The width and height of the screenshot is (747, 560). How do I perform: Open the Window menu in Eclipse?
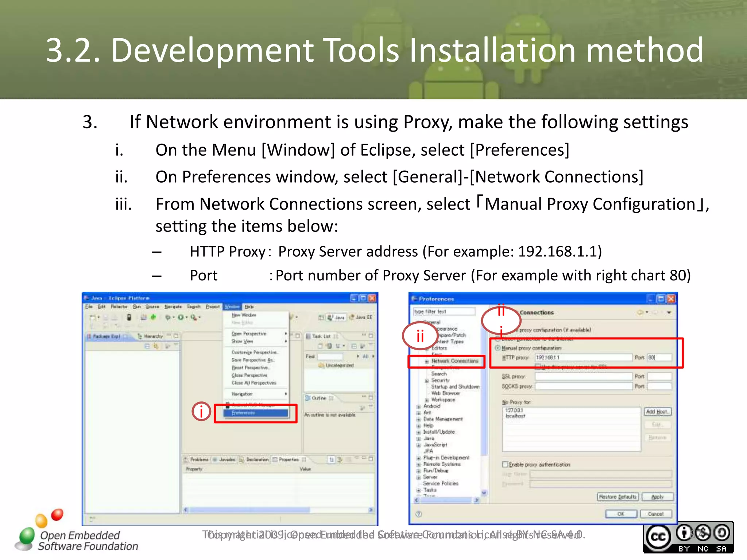pos(232,307)
